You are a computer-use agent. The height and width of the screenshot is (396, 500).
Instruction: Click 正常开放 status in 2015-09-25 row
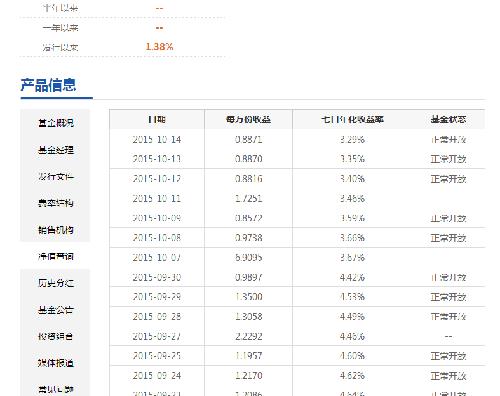pyautogui.click(x=448, y=356)
